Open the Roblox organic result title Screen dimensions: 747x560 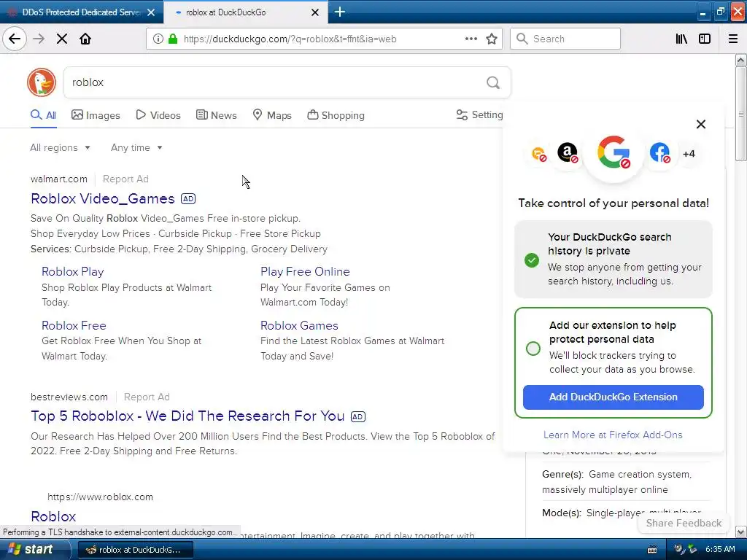click(53, 516)
